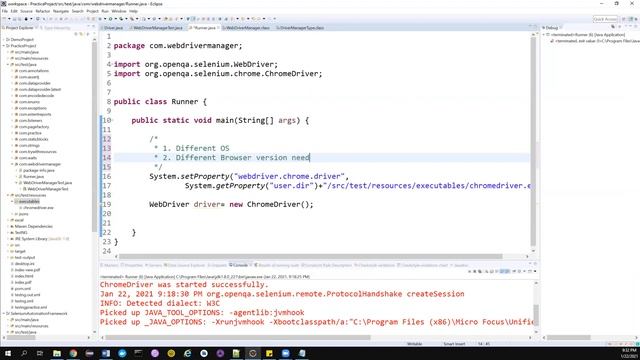Click in the Quick Access field
The image size is (640, 360).
[x=605, y=19]
